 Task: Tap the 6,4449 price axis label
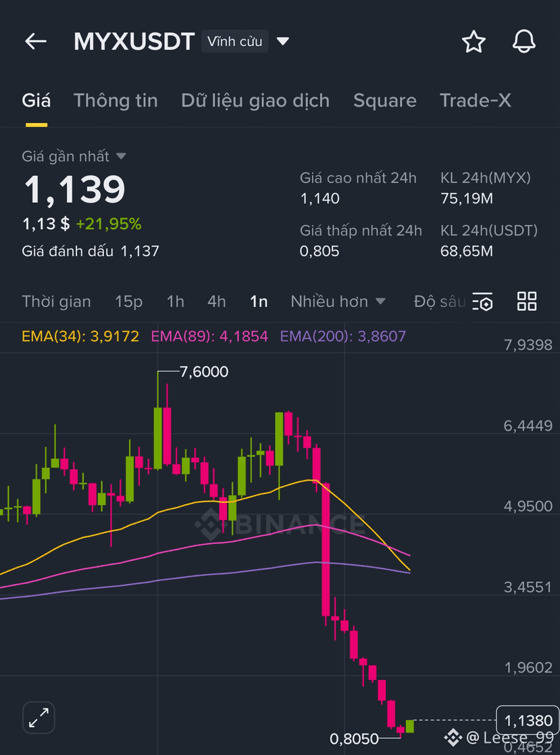pyautogui.click(x=528, y=426)
